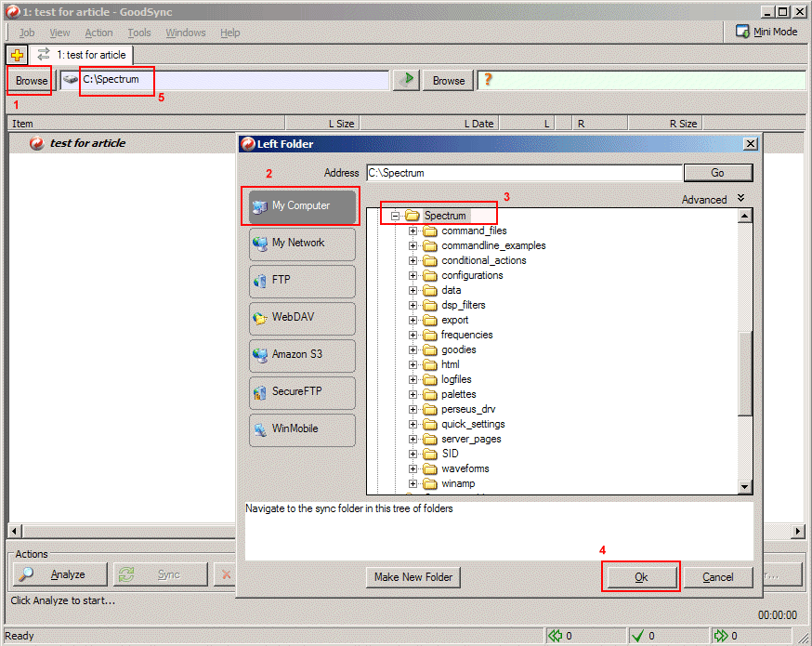Click Go next to Address field
The image size is (812, 646).
click(x=718, y=173)
